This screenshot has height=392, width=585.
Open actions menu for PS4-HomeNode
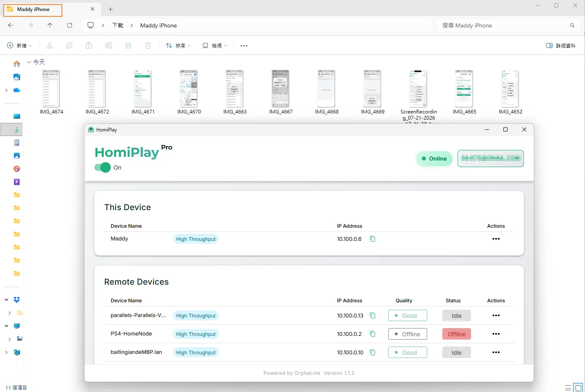[496, 334]
